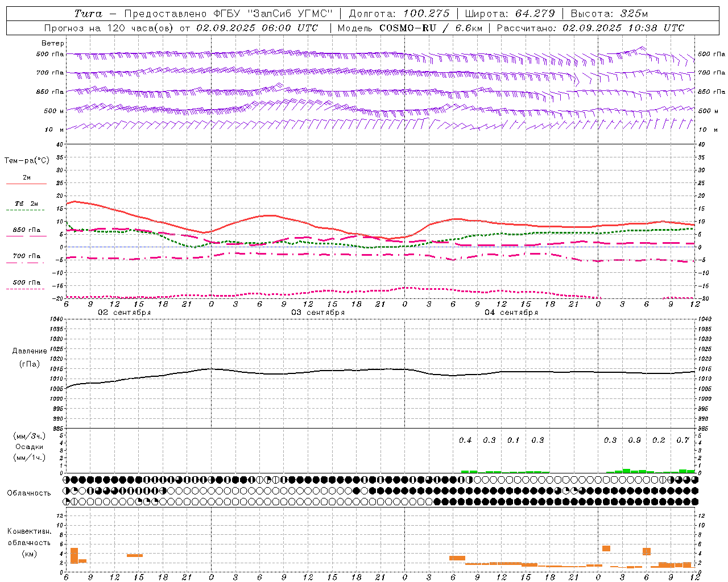Click the precipitation value "0.2"
The image size is (728, 582).
(x=659, y=440)
